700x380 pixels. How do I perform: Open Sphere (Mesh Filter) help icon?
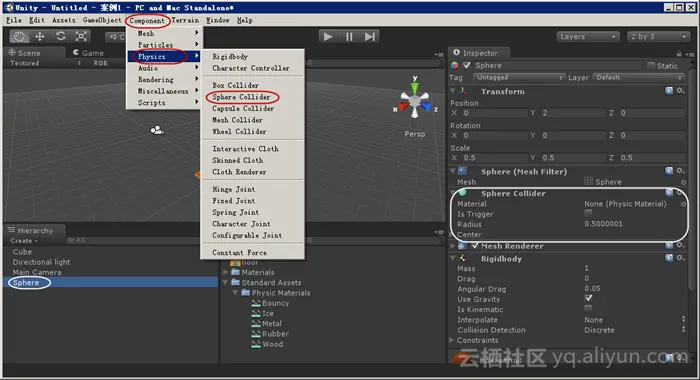click(x=668, y=171)
